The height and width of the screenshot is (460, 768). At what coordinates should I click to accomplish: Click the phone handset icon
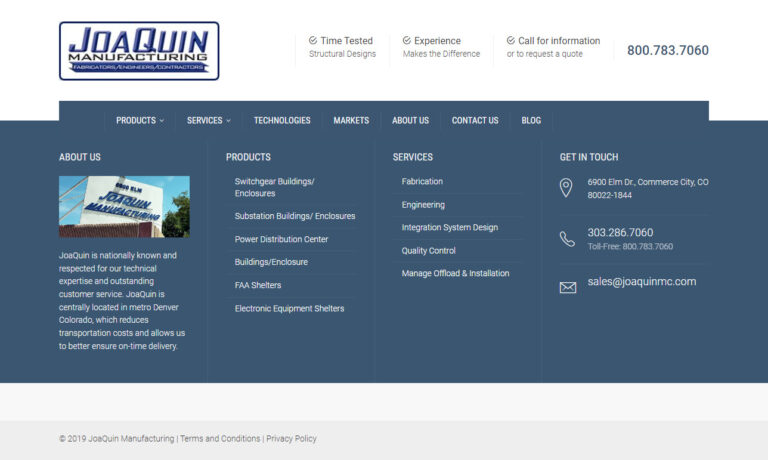(x=567, y=239)
